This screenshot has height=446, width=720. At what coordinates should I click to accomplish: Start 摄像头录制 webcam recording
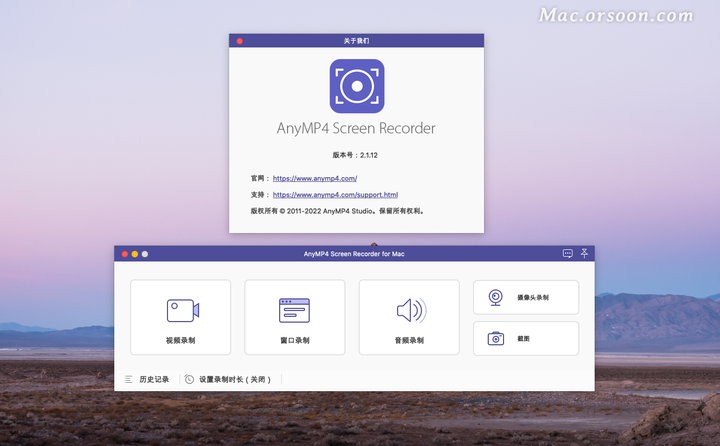(526, 297)
